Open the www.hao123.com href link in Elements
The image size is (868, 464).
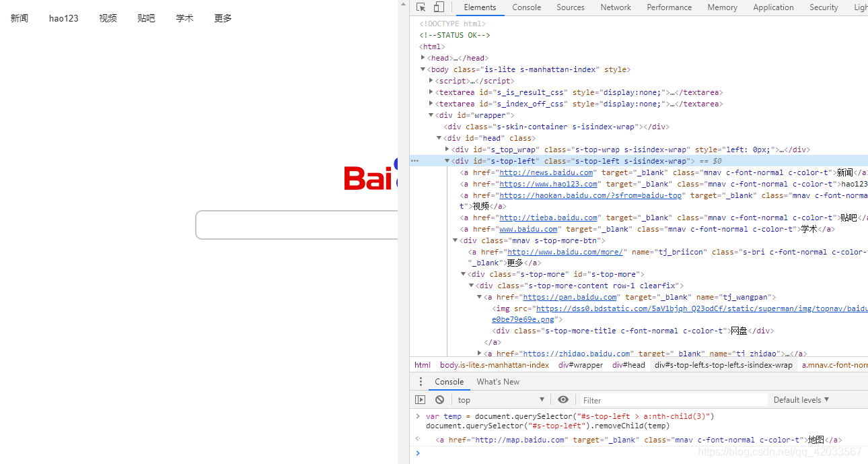pos(548,184)
